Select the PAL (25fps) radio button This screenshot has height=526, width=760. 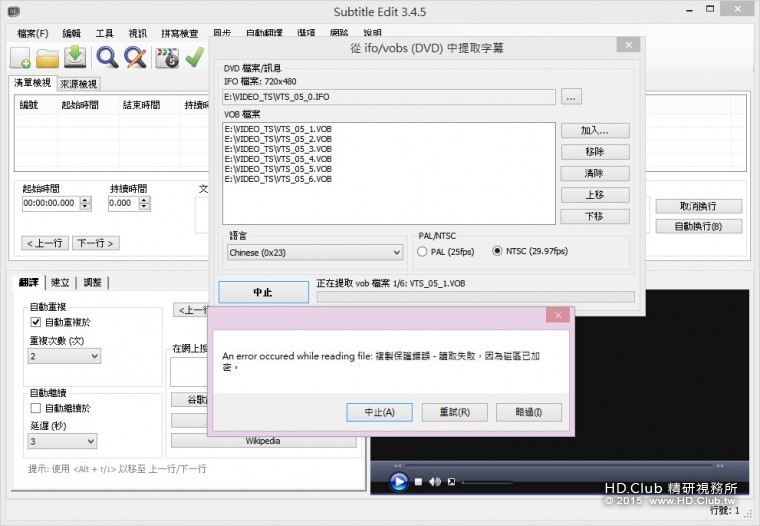coord(422,252)
